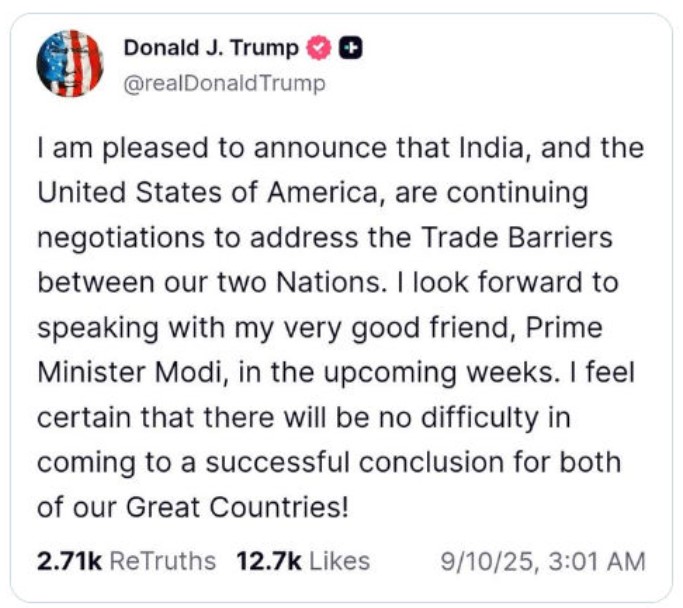Open the @realDonaldTrump handle link
Image resolution: width=683 pixels, height=608 pixels.
point(224,83)
